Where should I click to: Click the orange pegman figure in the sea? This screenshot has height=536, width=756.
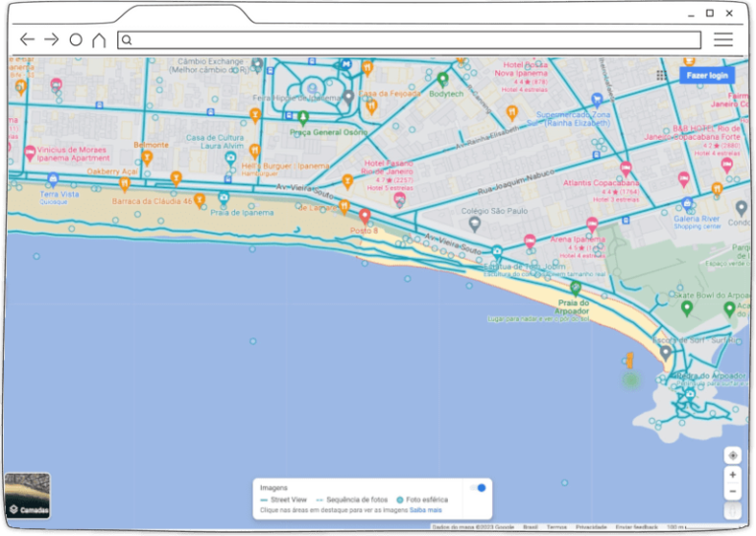629,360
